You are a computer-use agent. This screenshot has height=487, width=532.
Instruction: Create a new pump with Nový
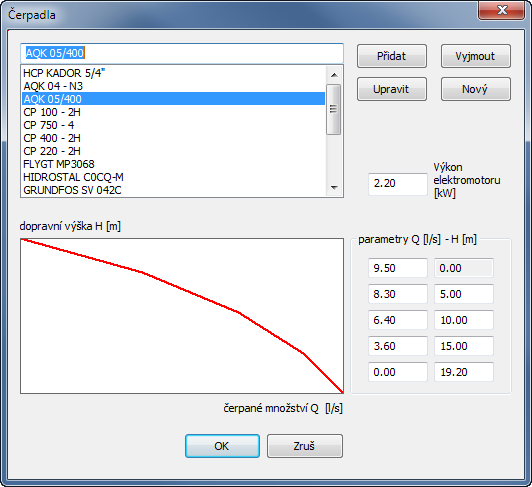(476, 89)
